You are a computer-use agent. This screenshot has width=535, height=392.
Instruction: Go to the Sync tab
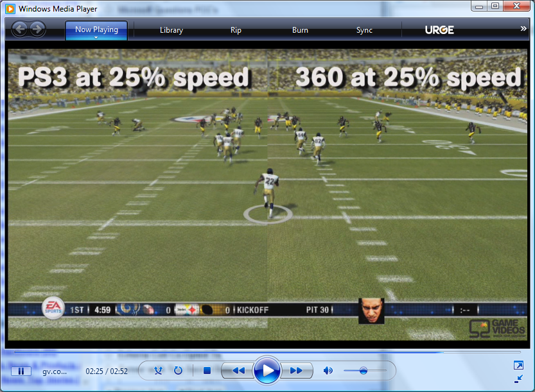[364, 30]
